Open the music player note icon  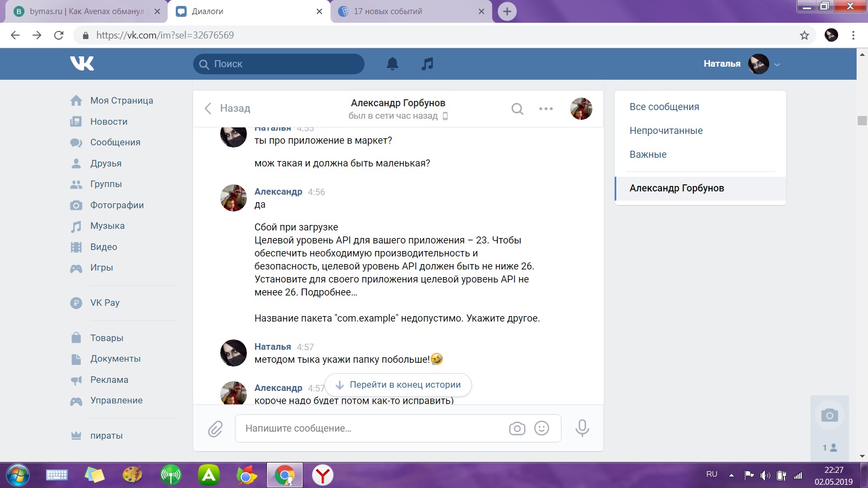[427, 64]
